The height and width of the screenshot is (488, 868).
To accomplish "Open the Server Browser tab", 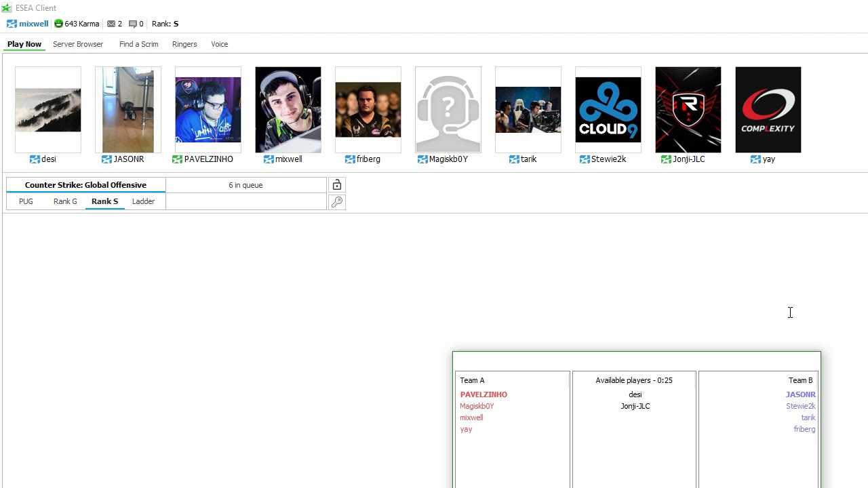I will pos(78,44).
